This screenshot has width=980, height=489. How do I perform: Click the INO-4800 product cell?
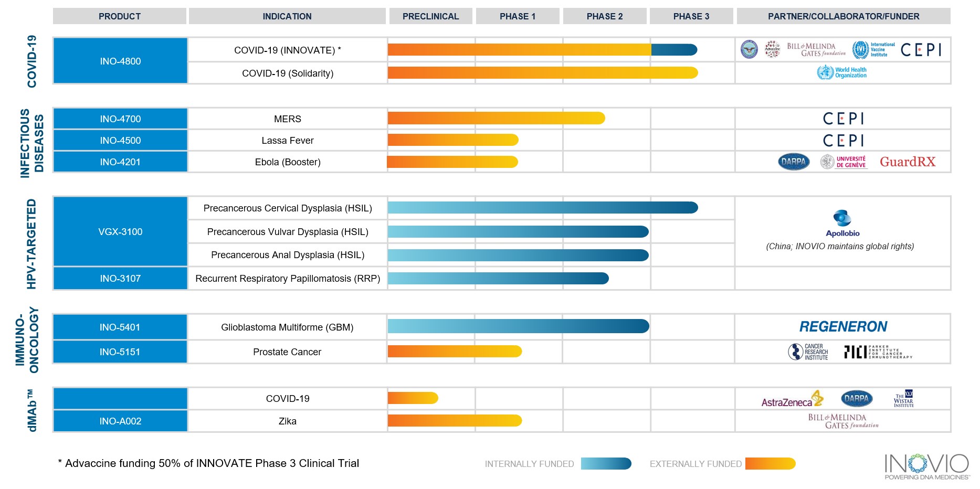[120, 61]
